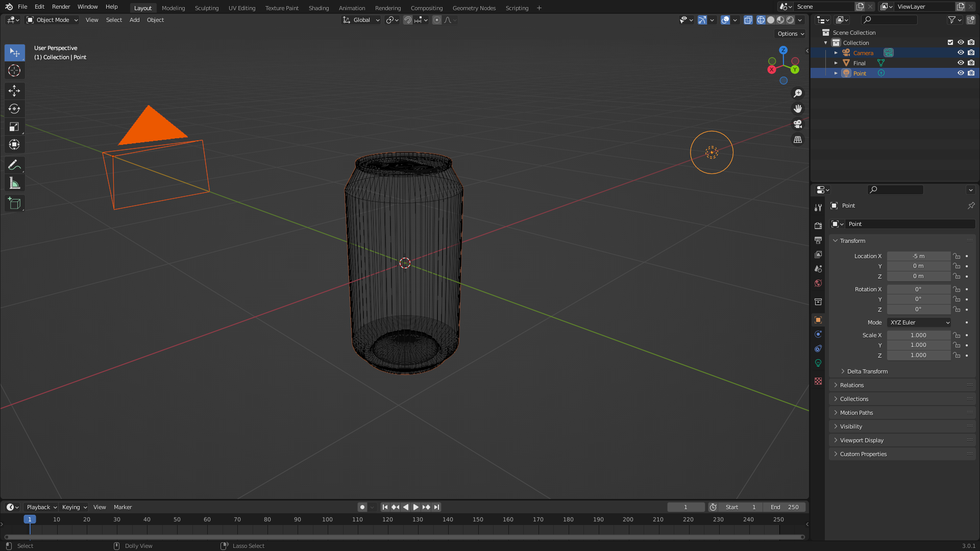Viewport: 980px width, 551px height.
Task: Click the auto keying record button
Action: [362, 507]
